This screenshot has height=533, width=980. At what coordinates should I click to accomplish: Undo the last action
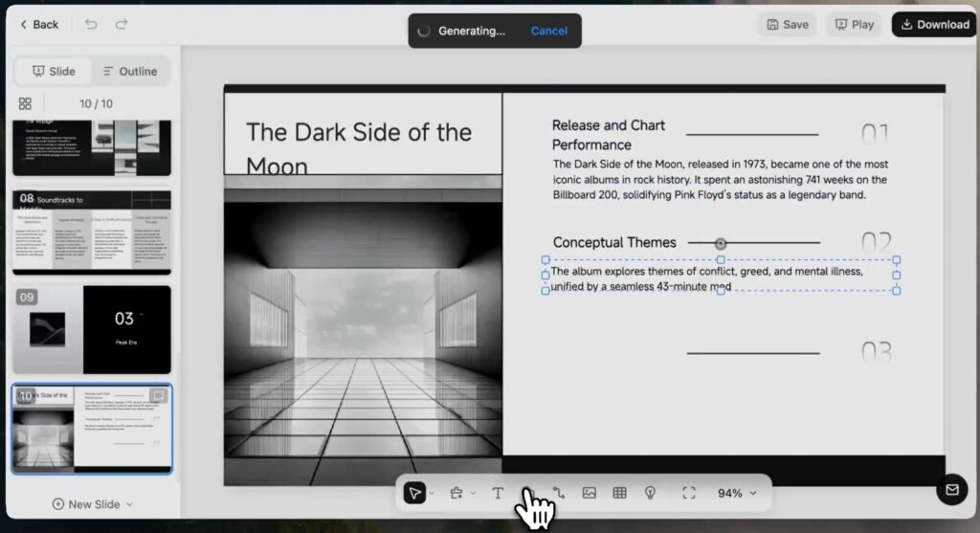click(91, 24)
